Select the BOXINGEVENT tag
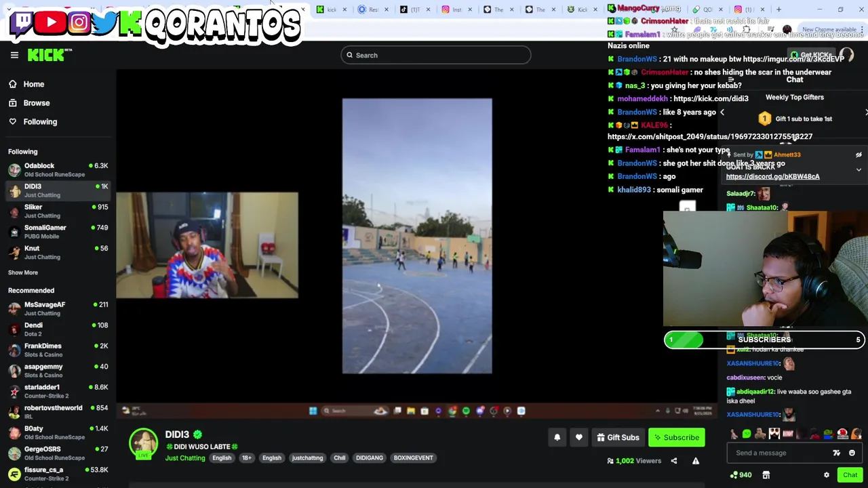This screenshot has height=488, width=868. coord(414,458)
